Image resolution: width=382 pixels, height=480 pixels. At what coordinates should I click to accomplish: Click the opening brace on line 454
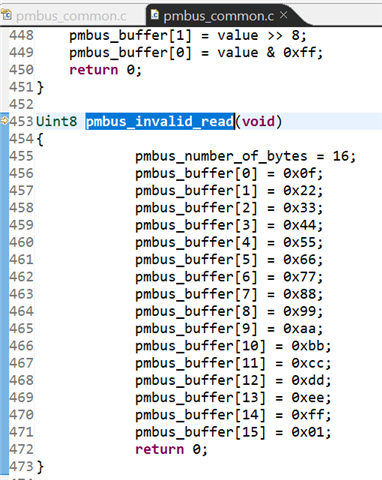(40, 139)
